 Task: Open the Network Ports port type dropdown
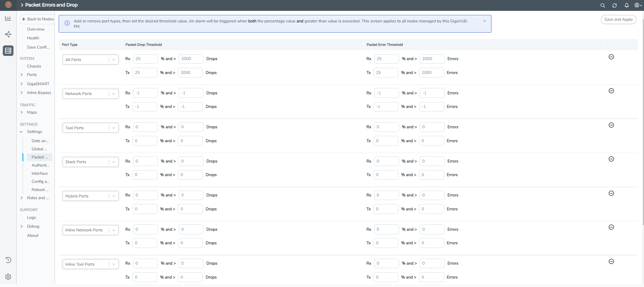coord(90,94)
